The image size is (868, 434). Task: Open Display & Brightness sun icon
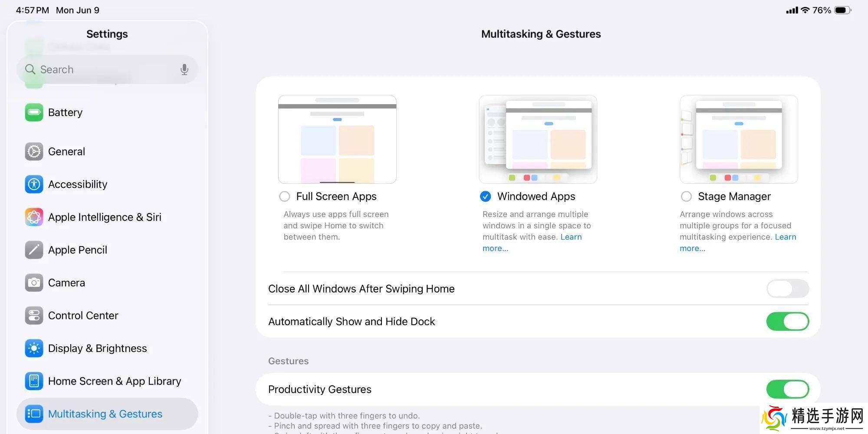[x=34, y=349]
